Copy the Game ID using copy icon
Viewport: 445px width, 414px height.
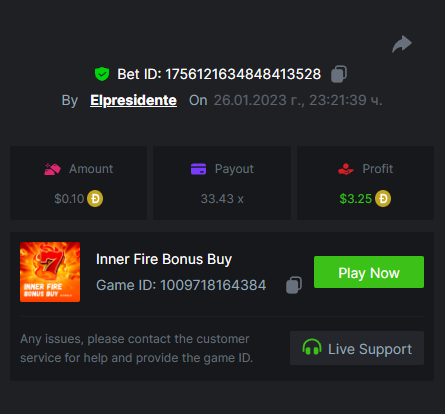click(x=294, y=285)
